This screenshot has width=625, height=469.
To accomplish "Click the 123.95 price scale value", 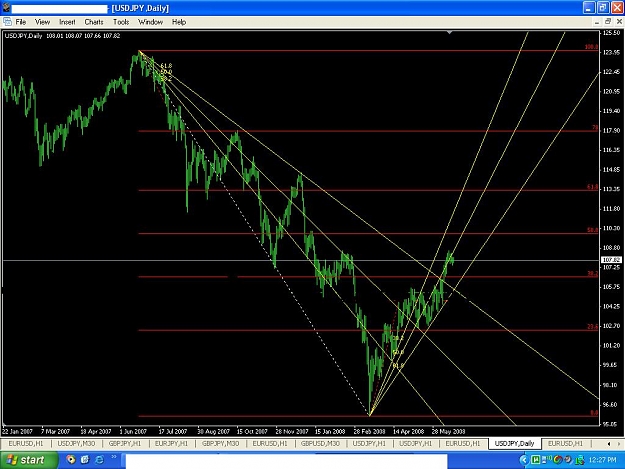I will 612,52.
